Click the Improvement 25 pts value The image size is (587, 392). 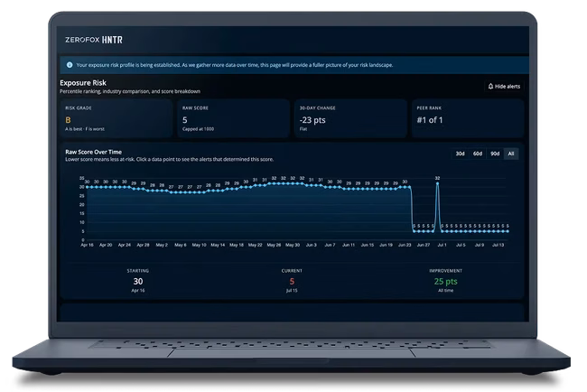click(x=445, y=281)
